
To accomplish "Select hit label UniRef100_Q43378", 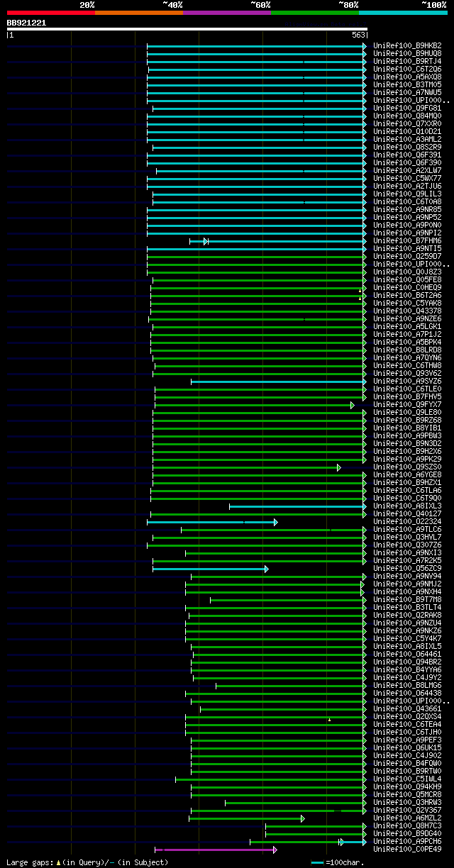I will click(408, 311).
